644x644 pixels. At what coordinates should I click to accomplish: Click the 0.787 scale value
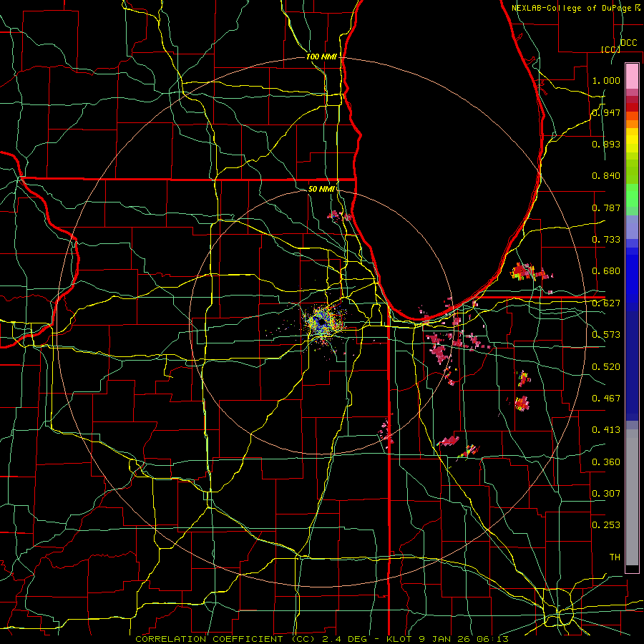tap(606, 208)
